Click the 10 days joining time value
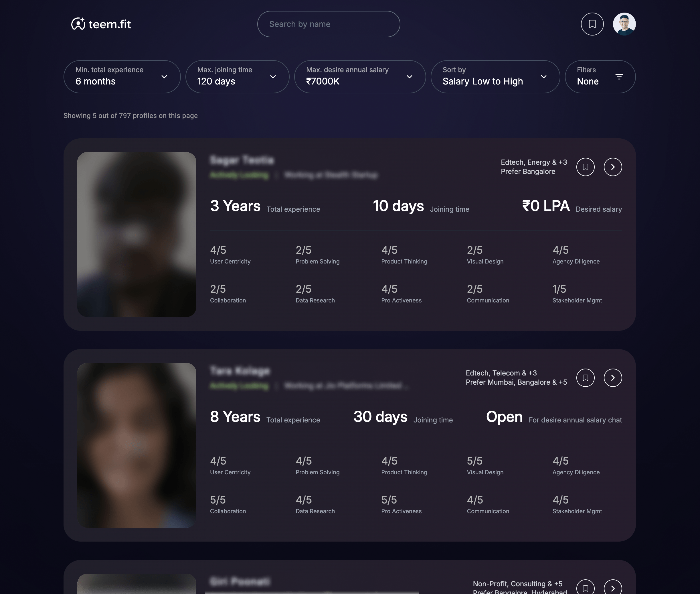Image resolution: width=700 pixels, height=594 pixels. coord(398,206)
